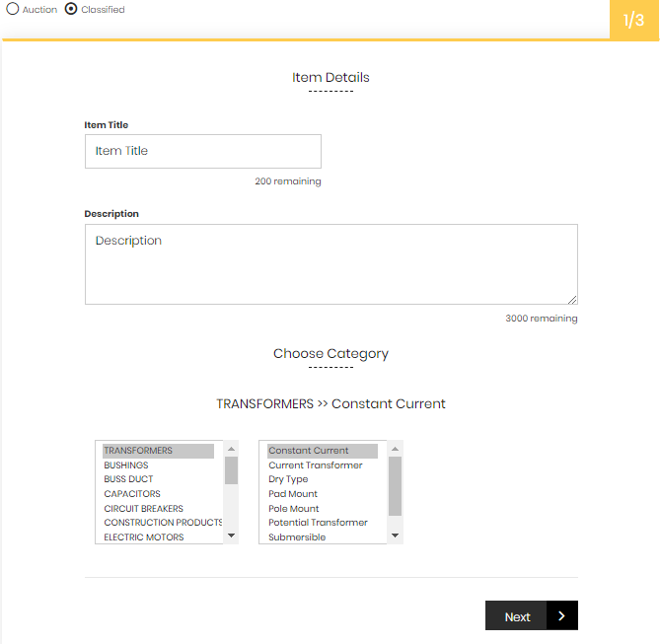Viewport: 660px width, 644px height.
Task: Select CONSTRUCTION PRODUCTS category
Action: tap(163, 523)
